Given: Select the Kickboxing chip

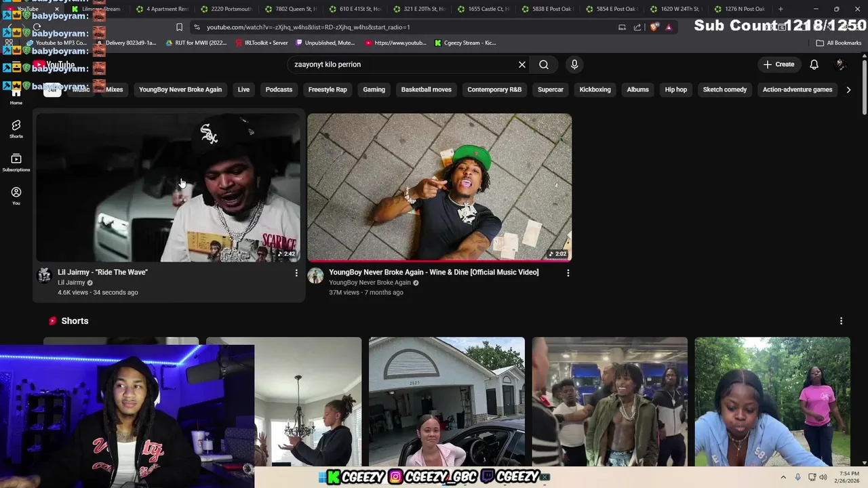Looking at the screenshot, I should tap(595, 89).
